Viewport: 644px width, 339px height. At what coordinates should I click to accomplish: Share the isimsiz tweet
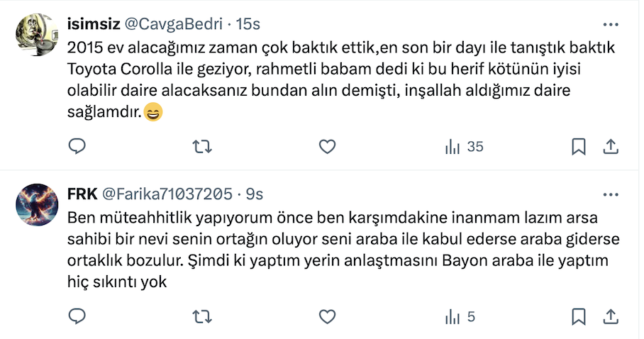click(611, 147)
